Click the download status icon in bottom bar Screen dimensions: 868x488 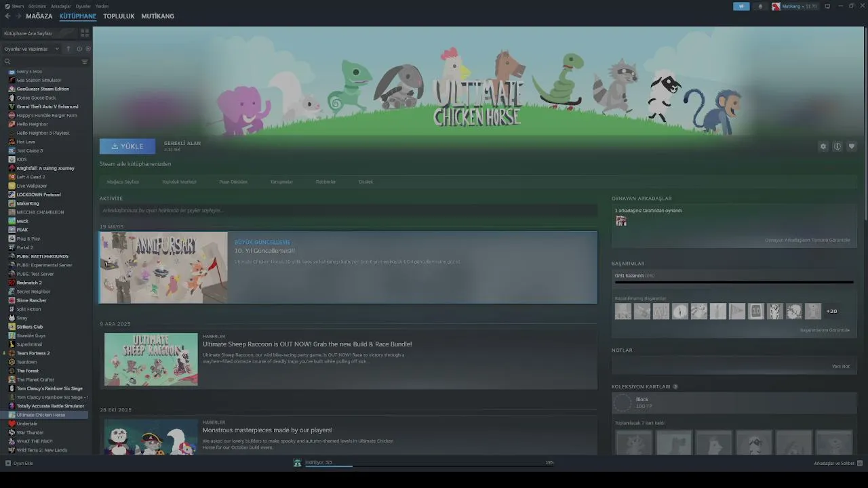click(x=297, y=463)
